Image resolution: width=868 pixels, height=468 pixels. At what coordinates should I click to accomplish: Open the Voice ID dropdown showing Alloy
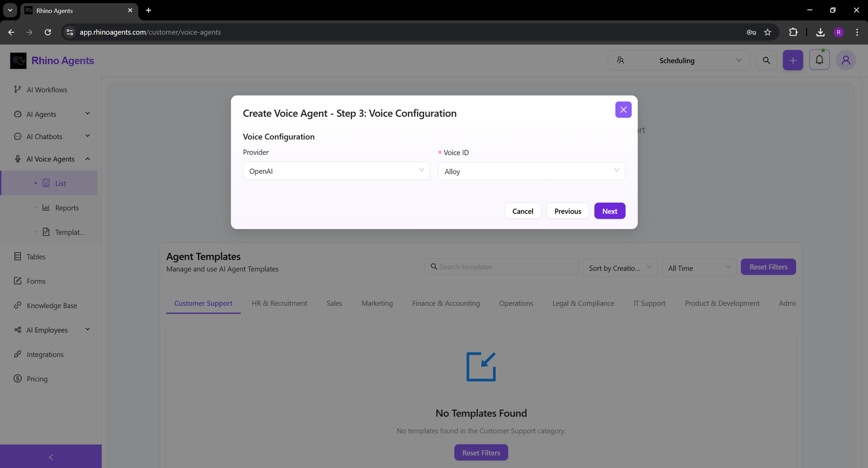[x=532, y=171]
